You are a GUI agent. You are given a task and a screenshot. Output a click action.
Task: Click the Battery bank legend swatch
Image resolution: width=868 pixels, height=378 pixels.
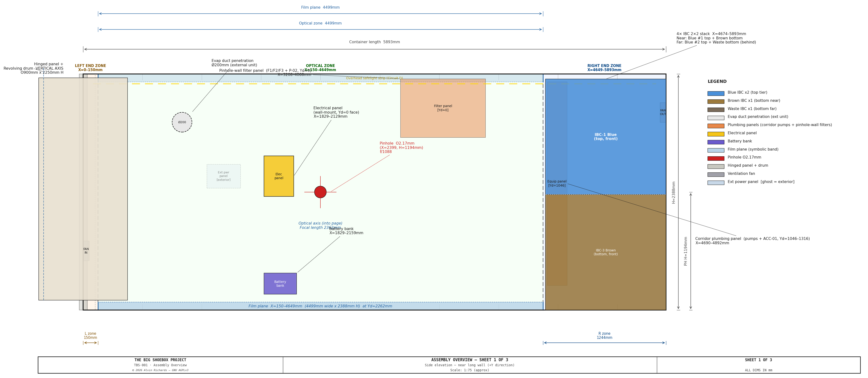click(x=715, y=142)
